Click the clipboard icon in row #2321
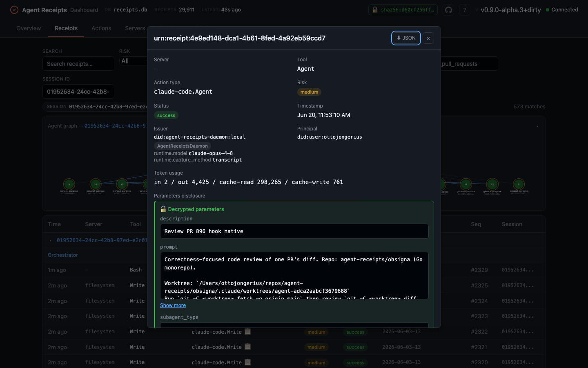The image size is (588, 368). pyautogui.click(x=248, y=347)
